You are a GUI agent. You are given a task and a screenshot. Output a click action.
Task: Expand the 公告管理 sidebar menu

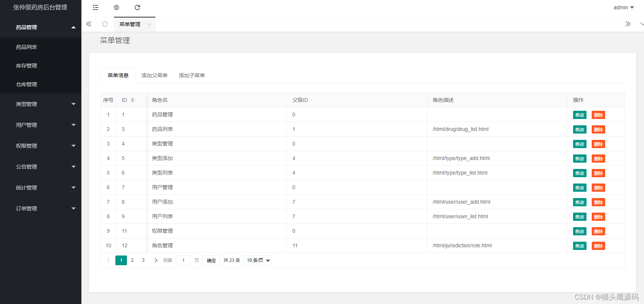click(x=41, y=167)
